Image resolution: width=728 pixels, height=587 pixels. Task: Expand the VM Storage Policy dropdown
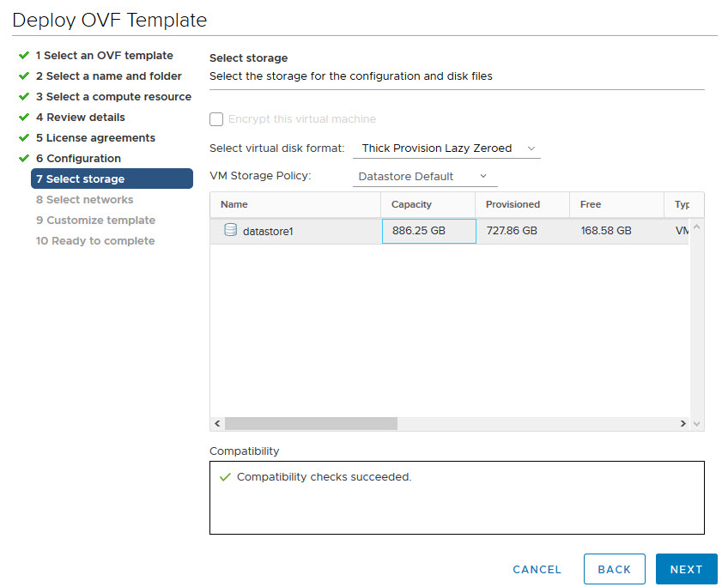424,177
